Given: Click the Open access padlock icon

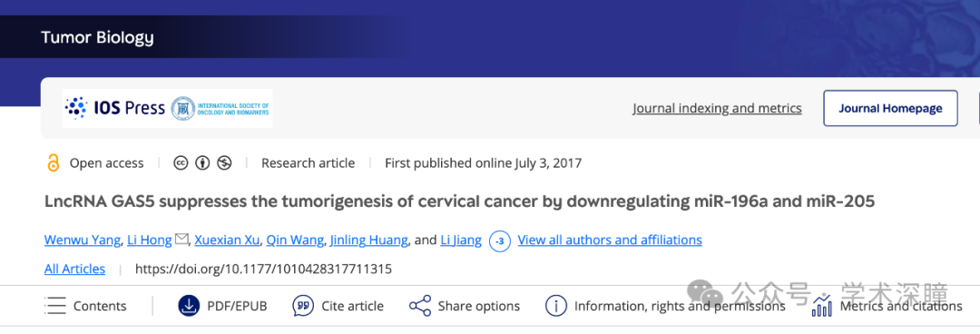Looking at the screenshot, I should pos(54,163).
